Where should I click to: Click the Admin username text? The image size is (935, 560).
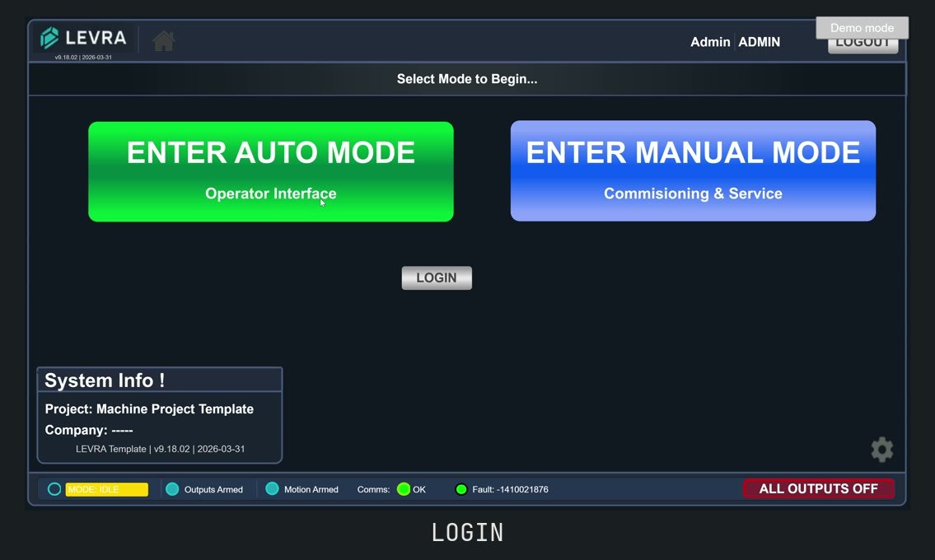click(x=710, y=42)
